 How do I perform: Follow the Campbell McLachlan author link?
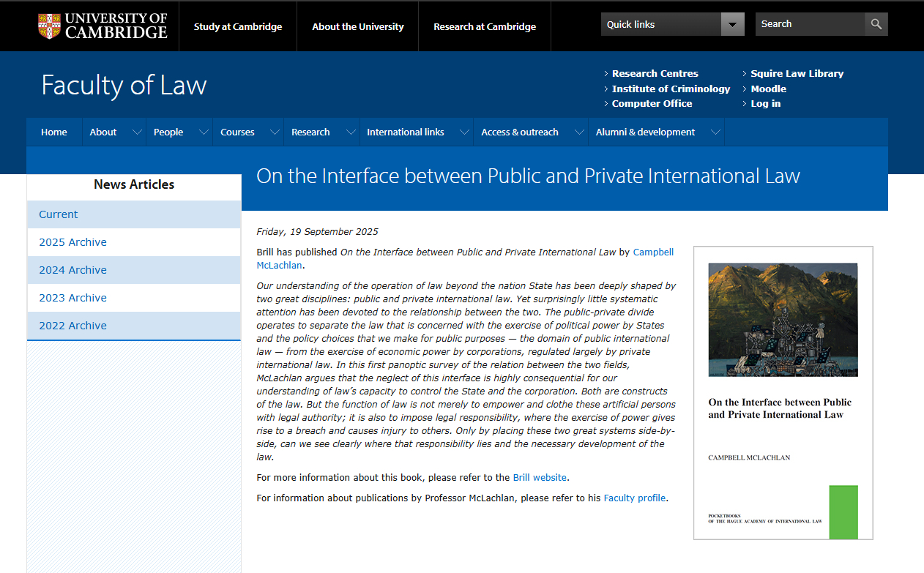[x=652, y=252]
